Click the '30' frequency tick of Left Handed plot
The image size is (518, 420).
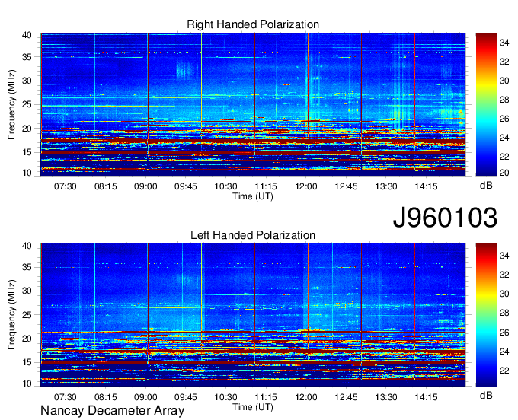[x=27, y=291]
